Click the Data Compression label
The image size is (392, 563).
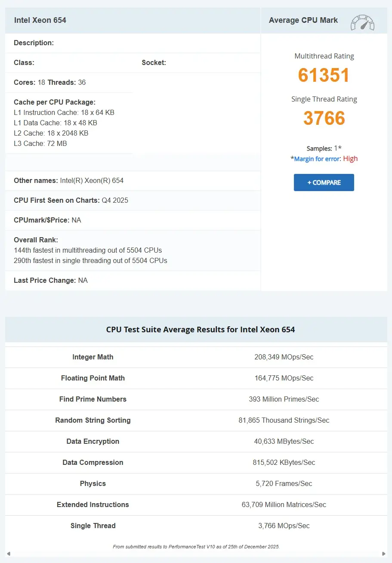point(93,463)
